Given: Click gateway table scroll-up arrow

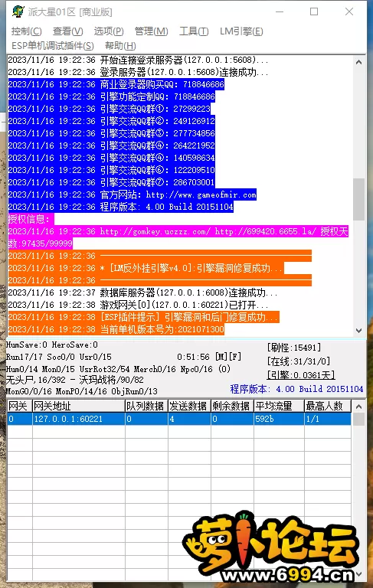Looking at the screenshot, I should click(x=358, y=407).
